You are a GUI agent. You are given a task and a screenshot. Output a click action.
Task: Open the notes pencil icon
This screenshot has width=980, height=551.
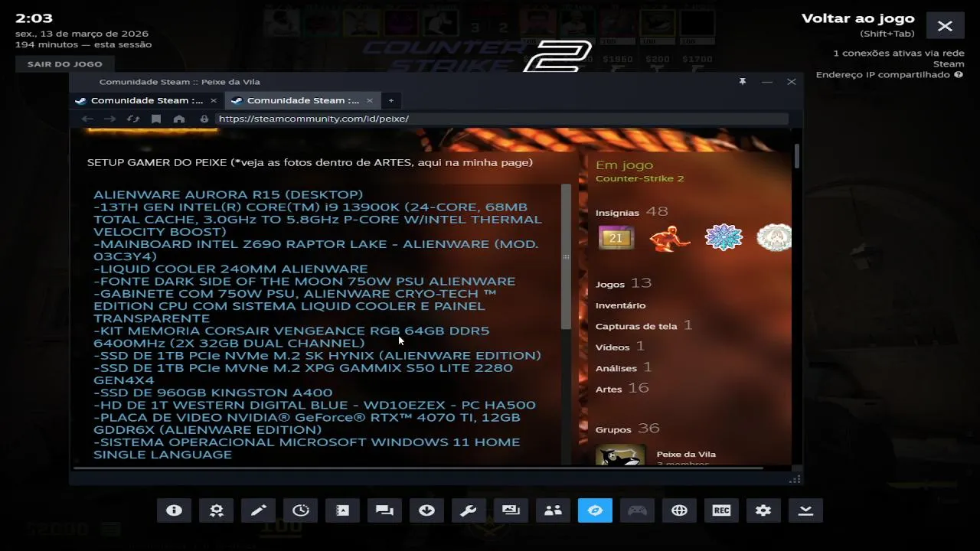click(x=259, y=510)
